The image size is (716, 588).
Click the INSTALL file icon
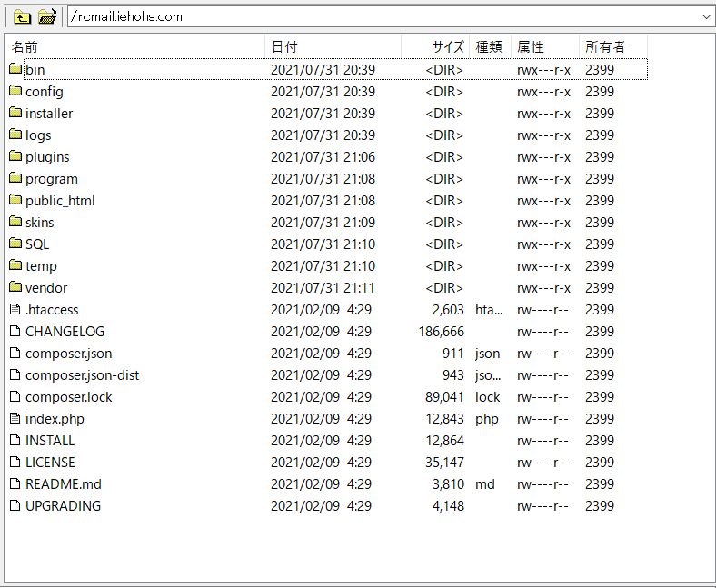tap(15, 440)
